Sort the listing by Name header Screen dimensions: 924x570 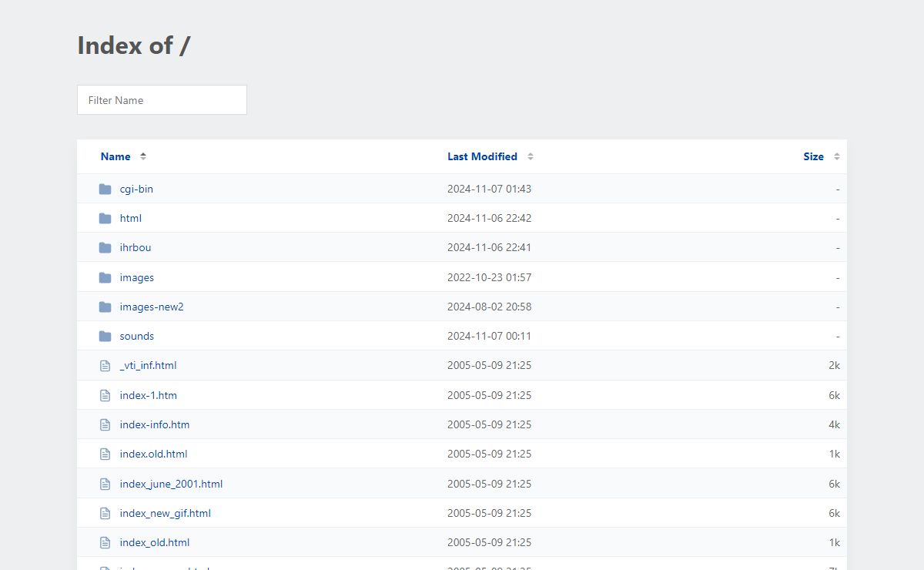coord(115,156)
